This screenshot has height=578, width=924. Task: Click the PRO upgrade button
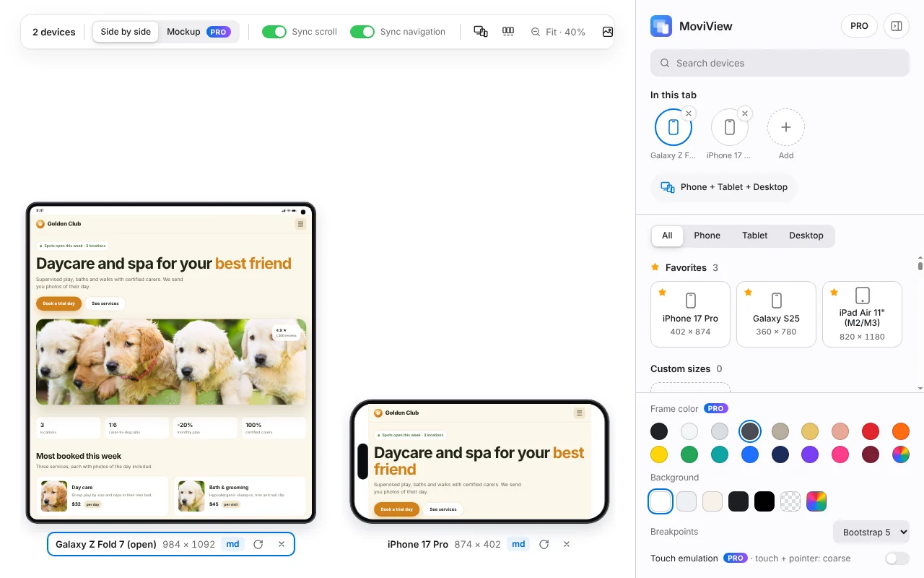859,26
